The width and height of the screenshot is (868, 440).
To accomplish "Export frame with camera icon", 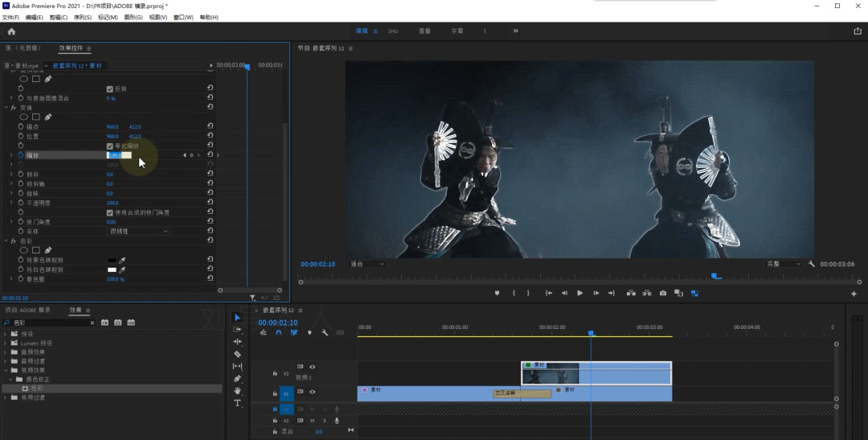I will pos(662,293).
